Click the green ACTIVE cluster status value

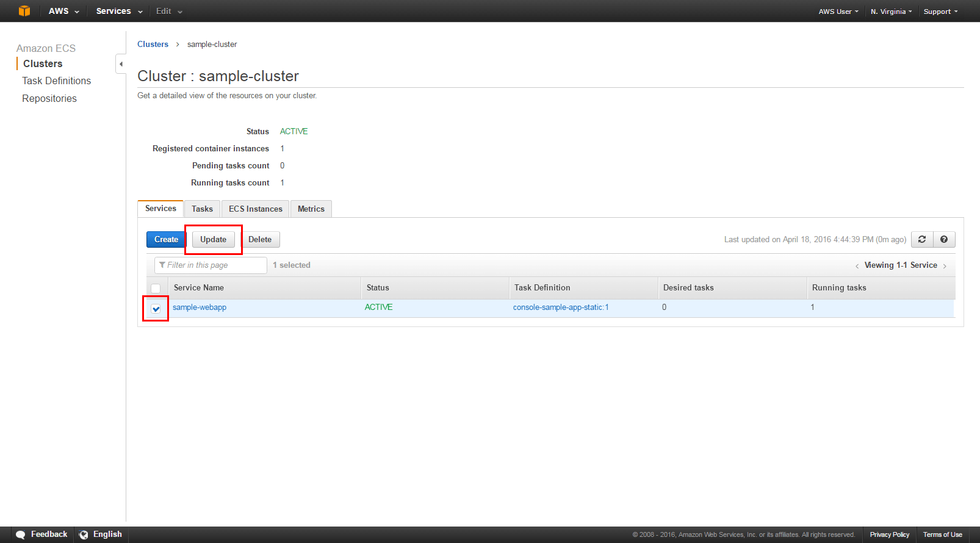click(294, 131)
